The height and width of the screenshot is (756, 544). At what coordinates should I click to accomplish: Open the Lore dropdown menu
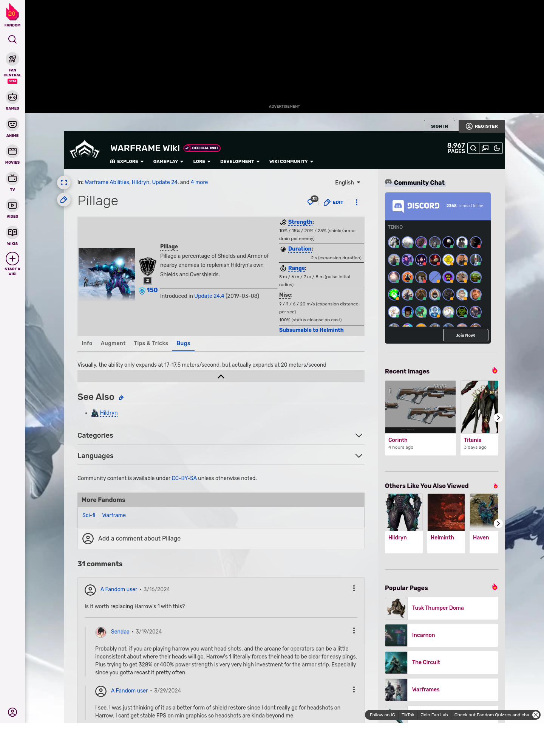(202, 161)
